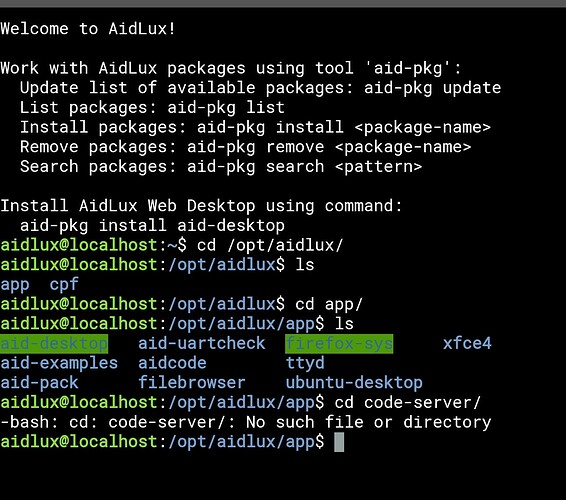Viewport: 566px width, 500px height.
Task: Click the aid-desktop highlighted directory
Action: (54, 344)
